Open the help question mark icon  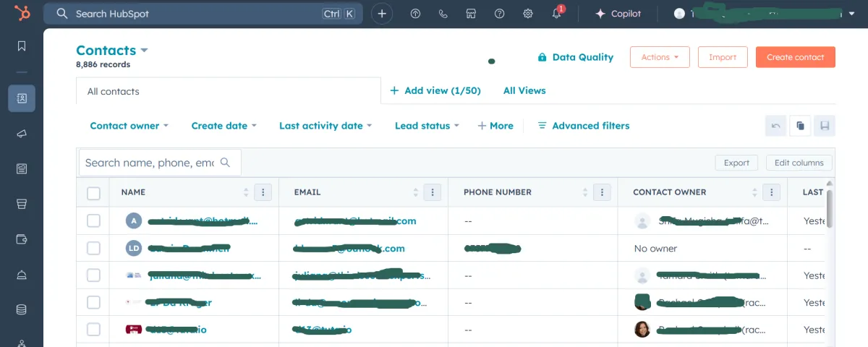pos(499,14)
